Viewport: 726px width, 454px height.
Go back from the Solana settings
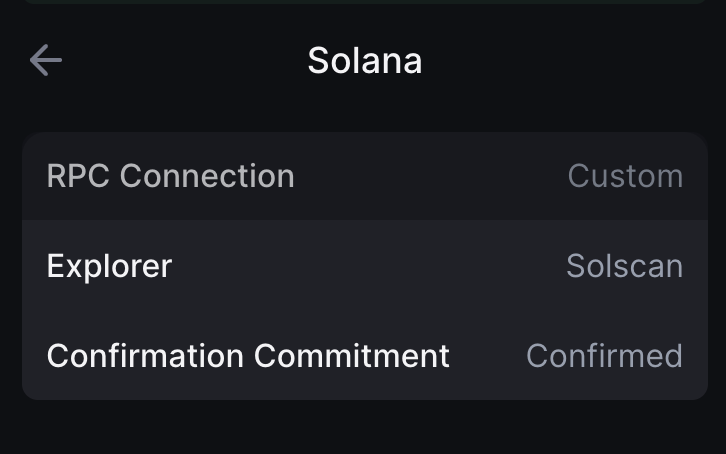click(46, 61)
